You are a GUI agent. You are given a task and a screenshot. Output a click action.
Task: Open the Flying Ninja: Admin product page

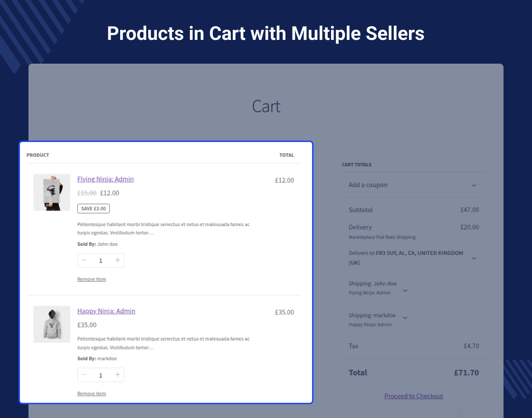click(105, 179)
